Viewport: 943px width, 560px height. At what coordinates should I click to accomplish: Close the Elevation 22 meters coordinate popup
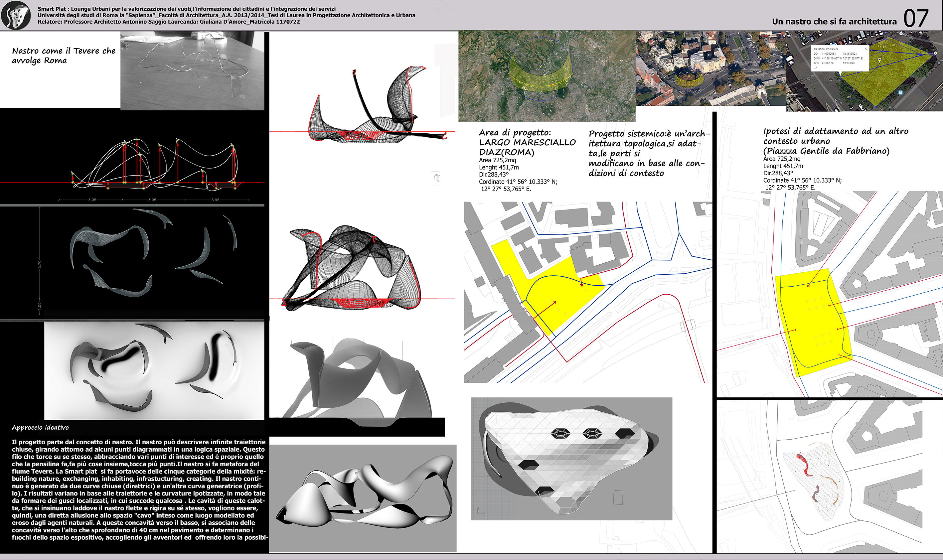865,49
